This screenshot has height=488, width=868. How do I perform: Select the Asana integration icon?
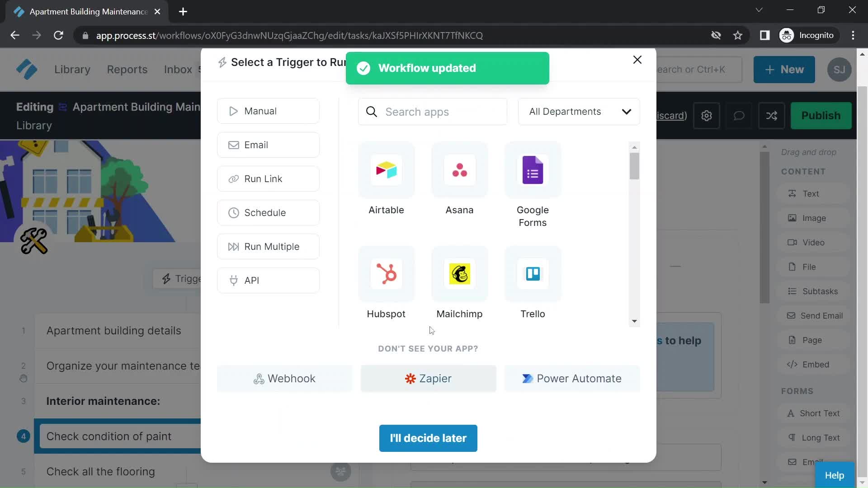[x=459, y=169]
